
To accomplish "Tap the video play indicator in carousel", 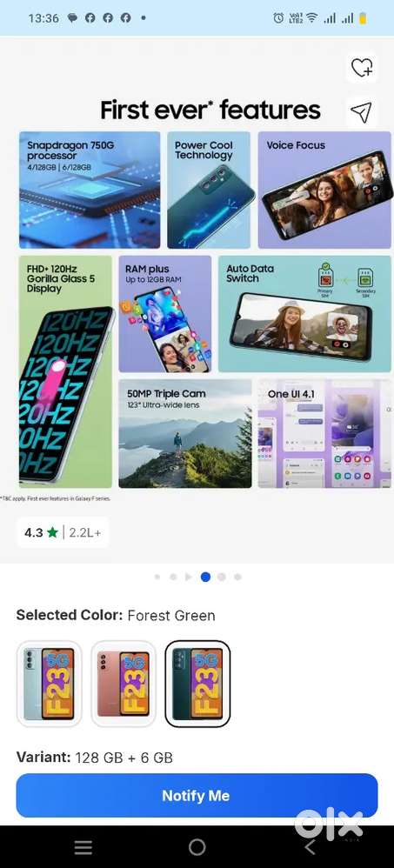I will coord(189,577).
